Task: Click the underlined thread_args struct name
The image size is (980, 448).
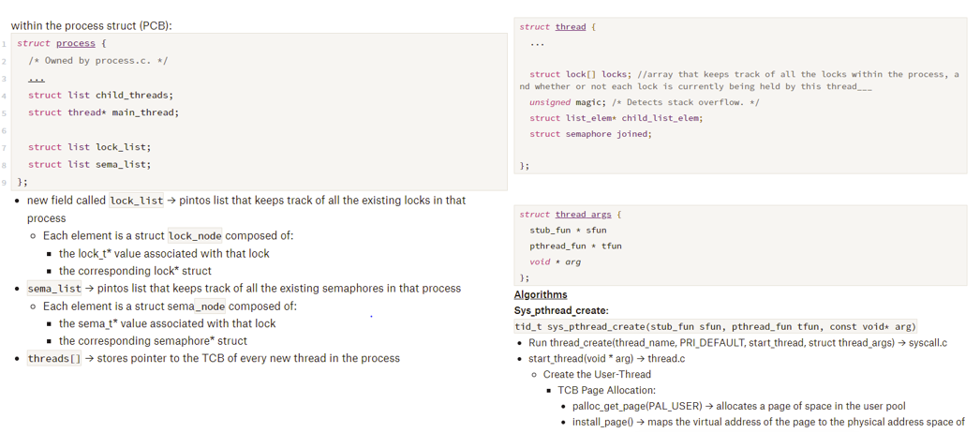Action: click(x=583, y=215)
